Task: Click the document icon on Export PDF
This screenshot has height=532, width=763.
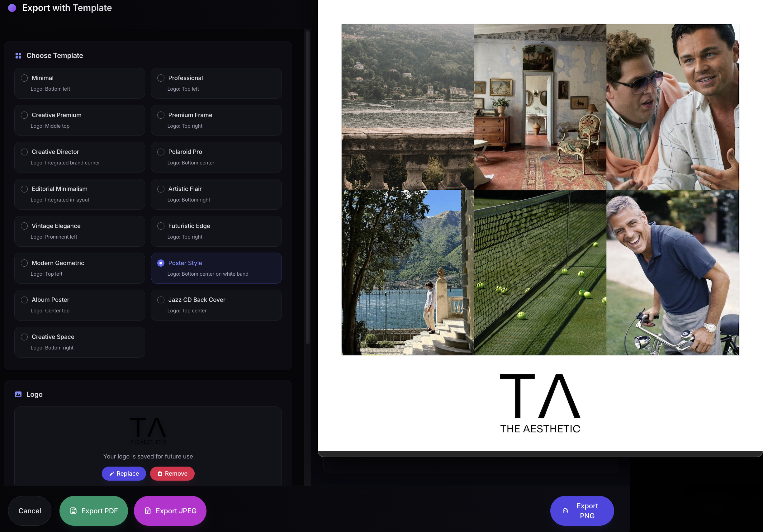Action: point(73,511)
